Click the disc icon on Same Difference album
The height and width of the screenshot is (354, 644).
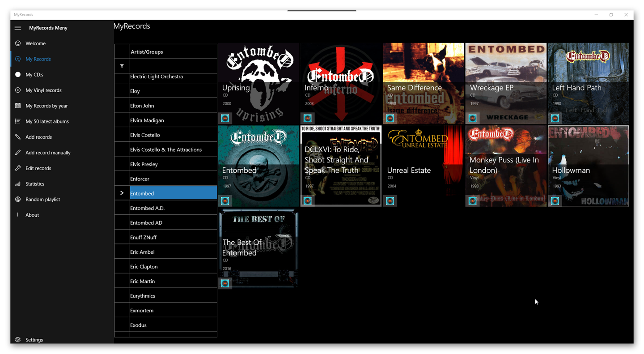click(390, 118)
